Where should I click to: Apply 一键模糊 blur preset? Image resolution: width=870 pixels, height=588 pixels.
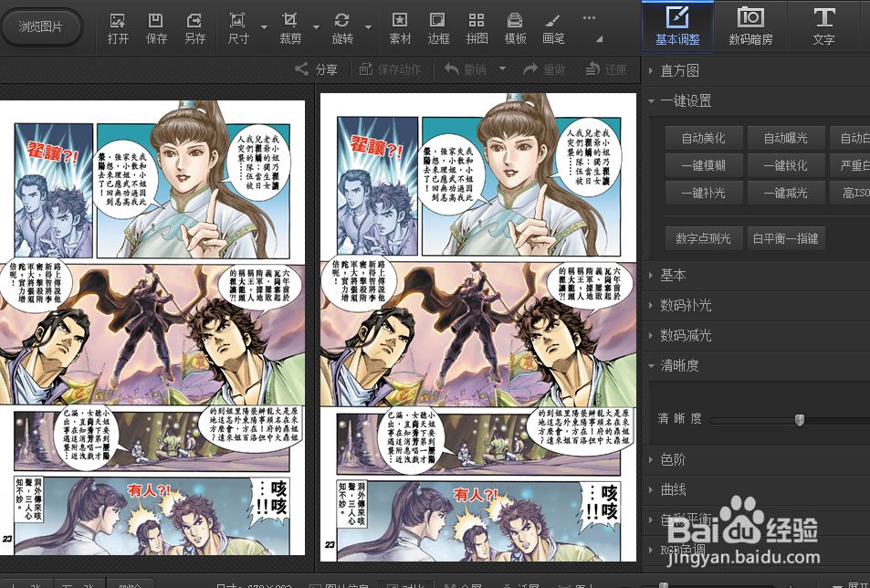pos(704,165)
